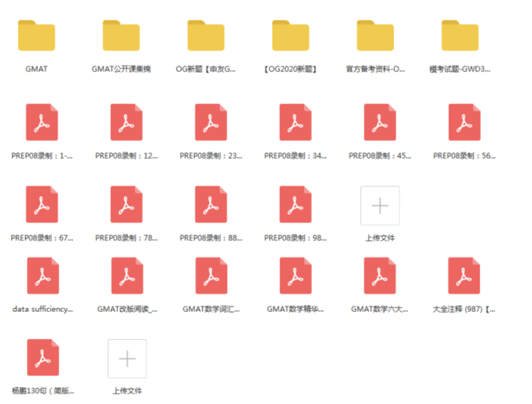532x404 pixels.
Task: Click the file name PREP08录制：45...
Action: tap(380, 156)
